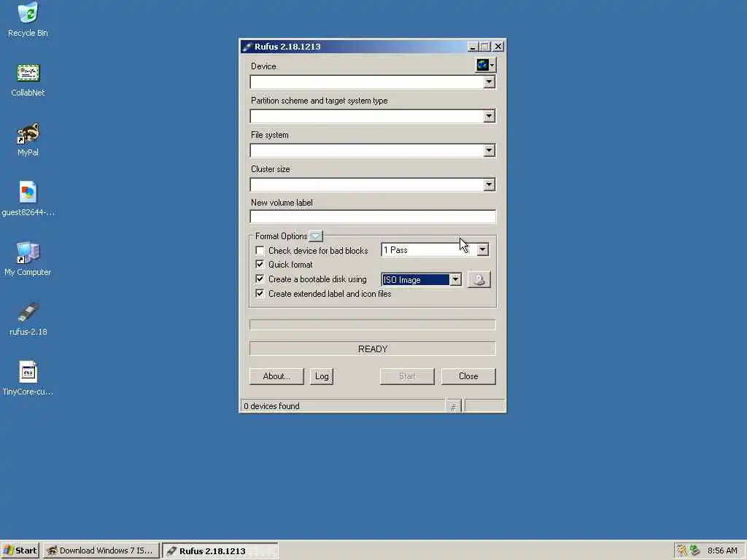Uncheck Create a bootable disk using
Image resolution: width=747 pixels, height=560 pixels.
coord(260,279)
